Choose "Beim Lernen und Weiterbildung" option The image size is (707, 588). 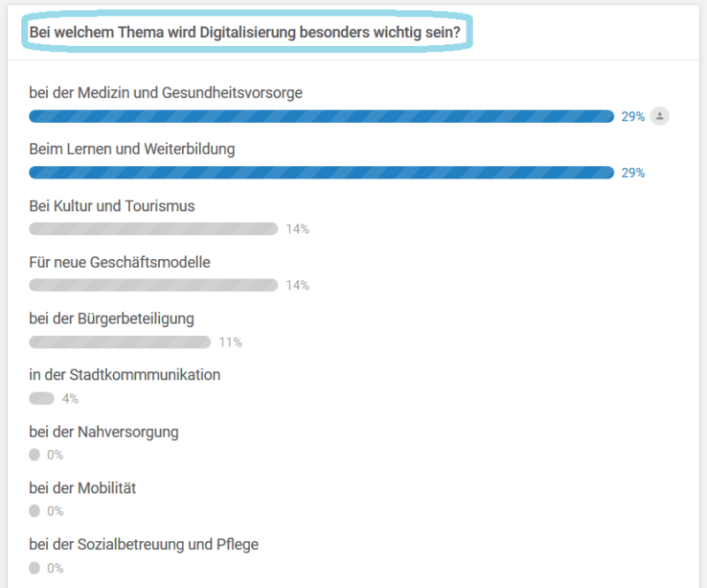(x=132, y=149)
